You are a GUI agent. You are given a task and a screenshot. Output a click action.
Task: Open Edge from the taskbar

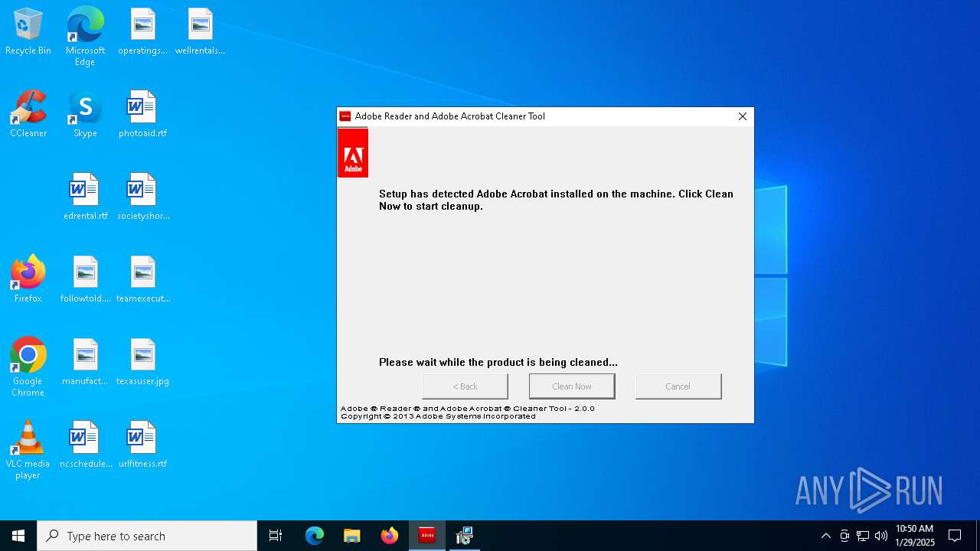click(315, 536)
